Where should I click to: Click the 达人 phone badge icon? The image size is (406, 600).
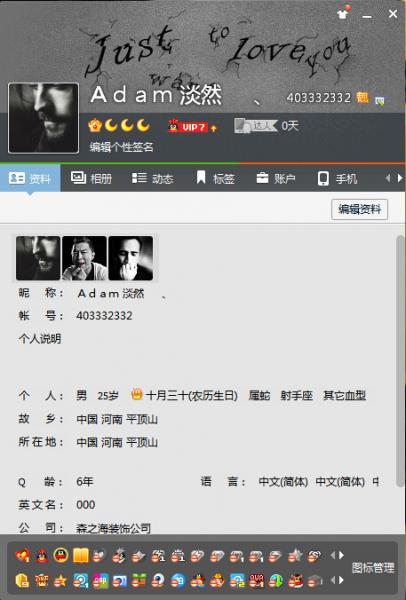(256, 126)
